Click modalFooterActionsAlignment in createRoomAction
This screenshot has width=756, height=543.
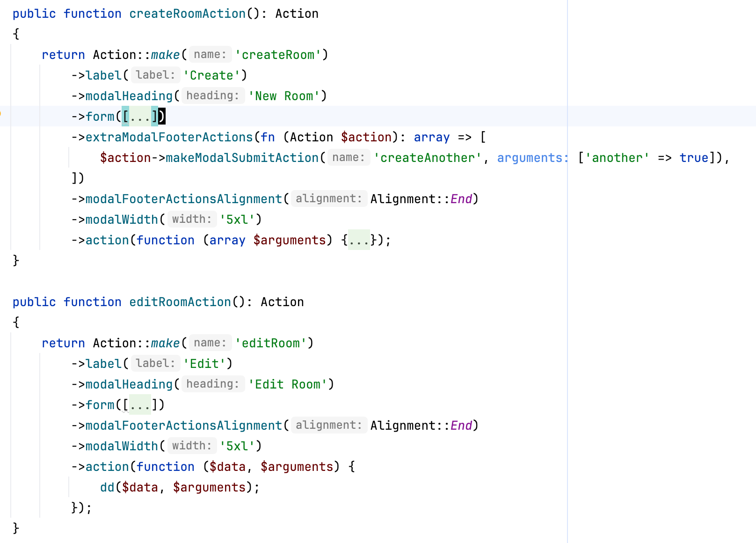(x=184, y=199)
